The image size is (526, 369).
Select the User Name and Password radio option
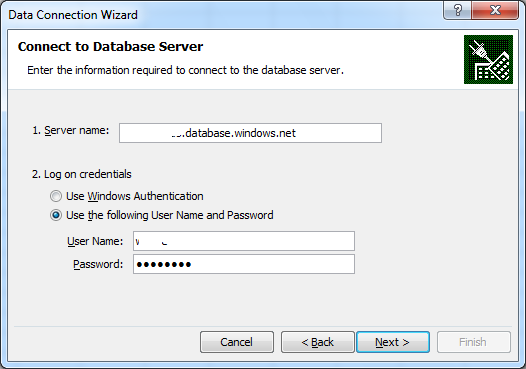pos(56,215)
